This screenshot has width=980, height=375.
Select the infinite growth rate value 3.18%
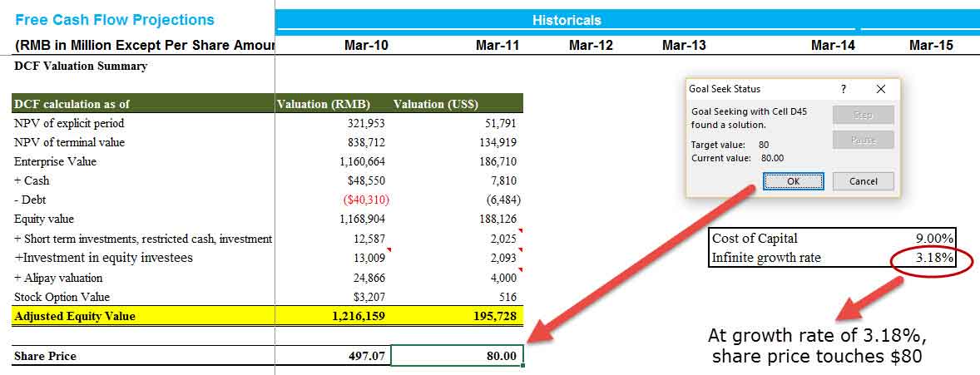[x=935, y=257]
